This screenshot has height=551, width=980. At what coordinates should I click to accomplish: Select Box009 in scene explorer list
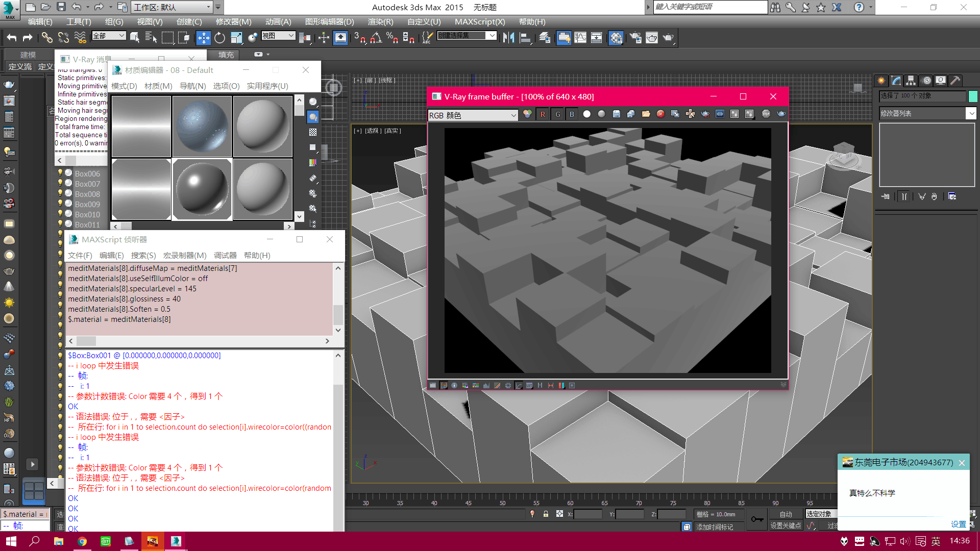(87, 205)
